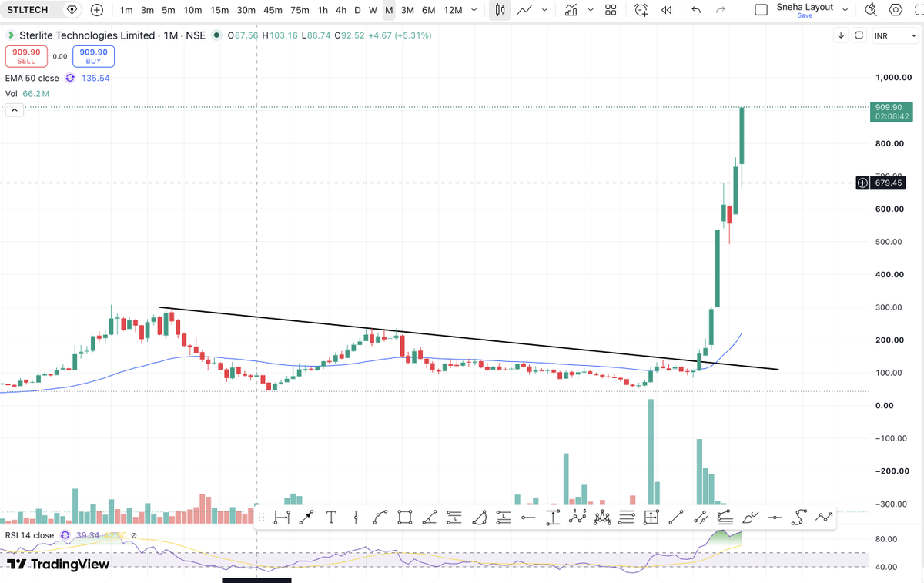Click the down arrow icon left of INR
The image size is (924, 583).
[841, 35]
